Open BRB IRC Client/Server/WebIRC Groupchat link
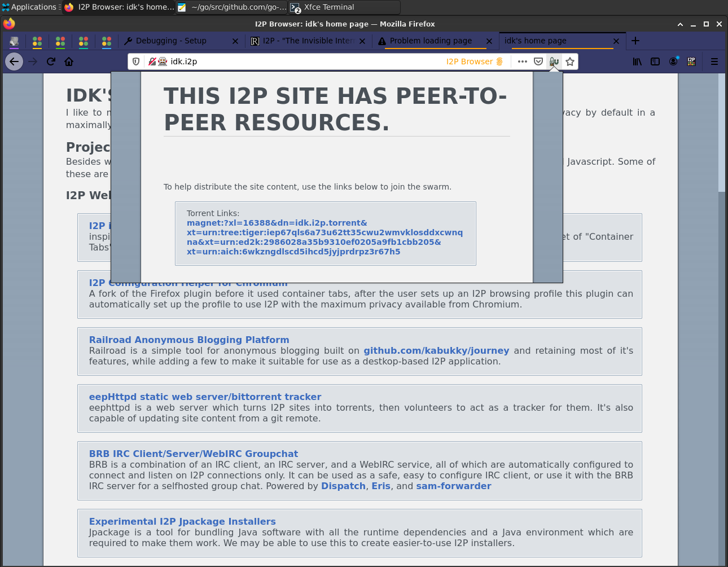 pyautogui.click(x=194, y=454)
